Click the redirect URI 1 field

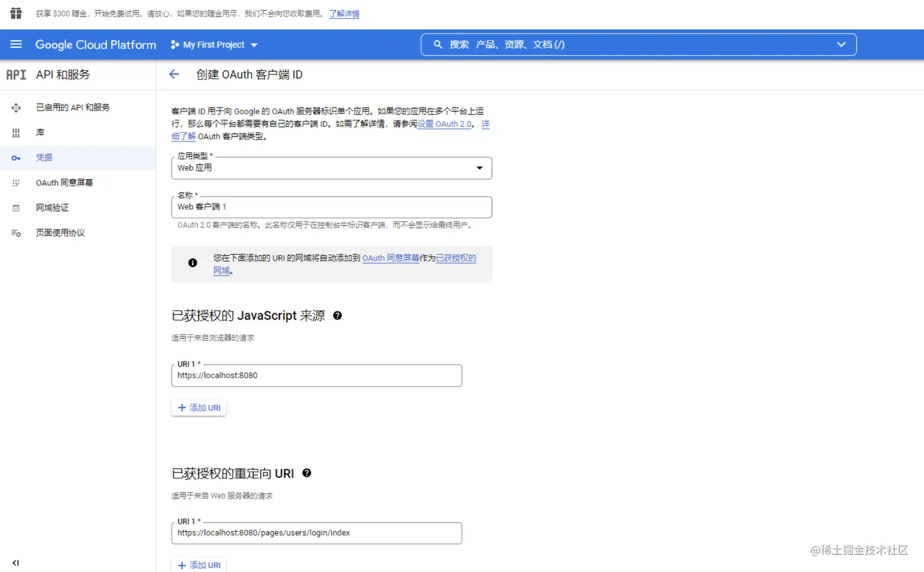click(317, 533)
